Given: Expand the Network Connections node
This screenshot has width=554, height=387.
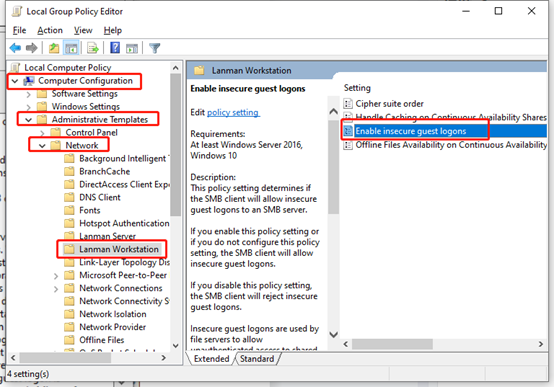Looking at the screenshot, I should [56, 289].
